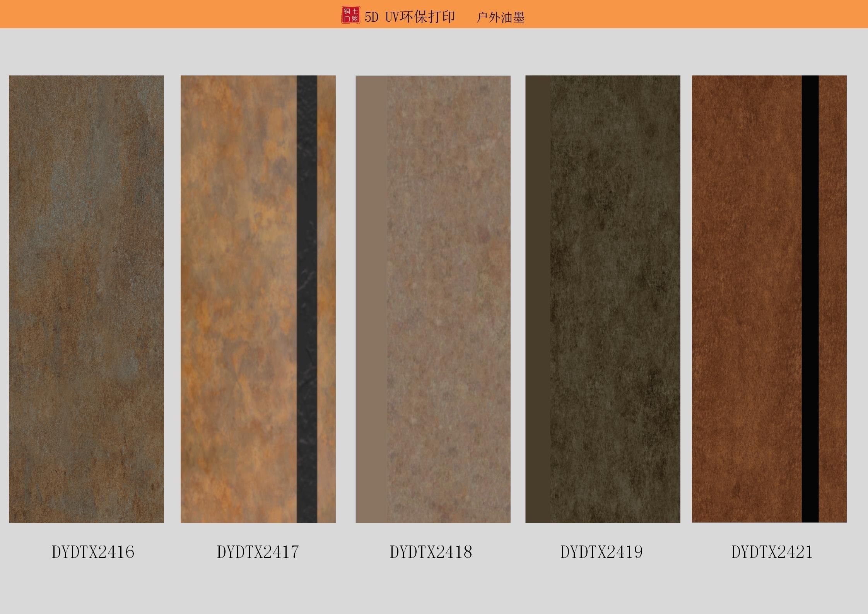Screen dimensions: 868x614
Task: Click the narrow section right of DYDTX2417's stripe
Action: tap(326, 299)
